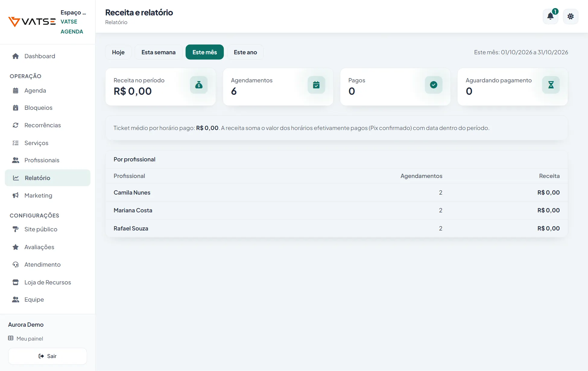Click the Dashboard home icon

pos(16,56)
